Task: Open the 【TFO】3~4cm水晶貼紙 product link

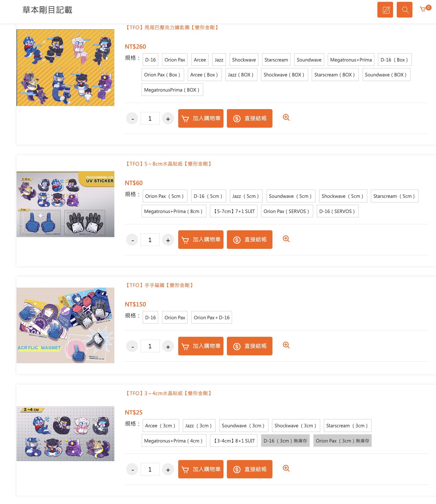Action: (x=169, y=393)
